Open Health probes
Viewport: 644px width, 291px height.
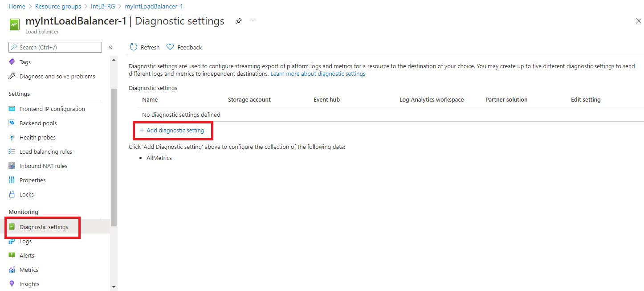pos(38,137)
